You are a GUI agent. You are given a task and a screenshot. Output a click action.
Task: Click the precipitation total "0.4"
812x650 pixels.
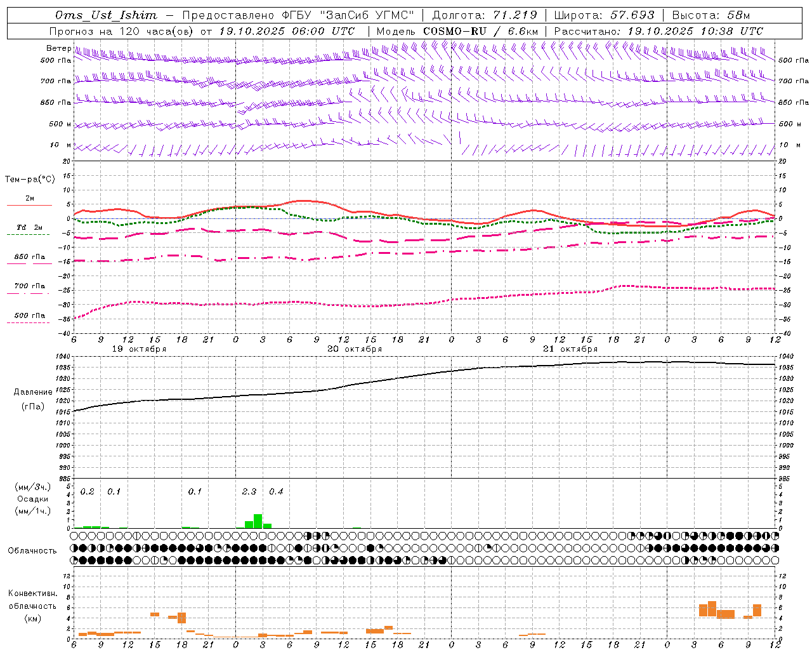pos(276,492)
